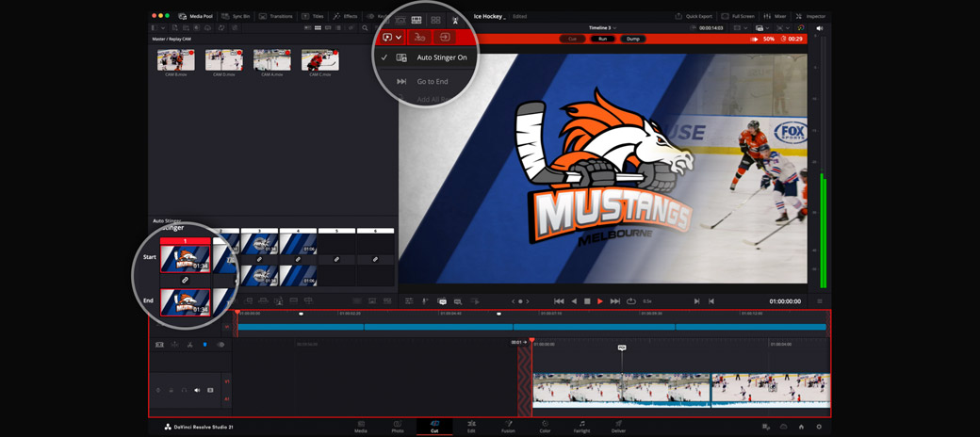Click the play reverse button
The width and height of the screenshot is (980, 437).
tap(574, 301)
